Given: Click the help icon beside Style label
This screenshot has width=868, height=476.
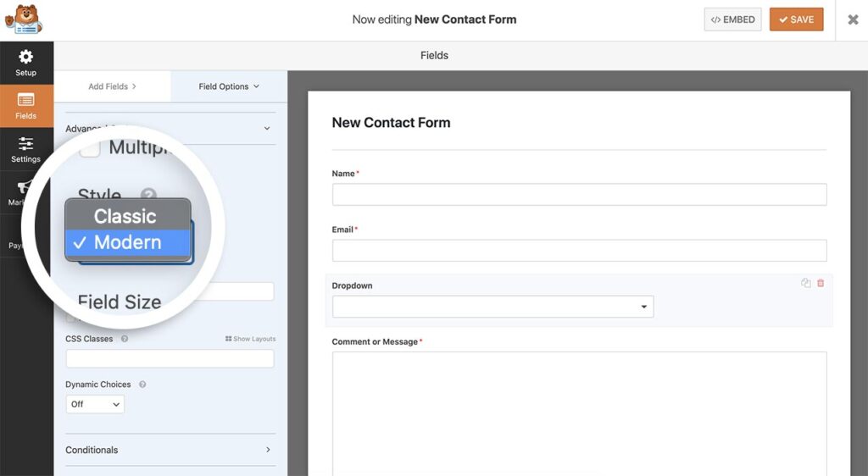Looking at the screenshot, I should [x=148, y=195].
